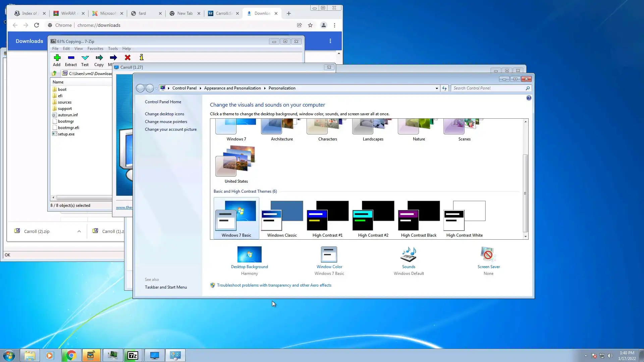
Task: Open the Sounds settings icon
Action: [408, 255]
